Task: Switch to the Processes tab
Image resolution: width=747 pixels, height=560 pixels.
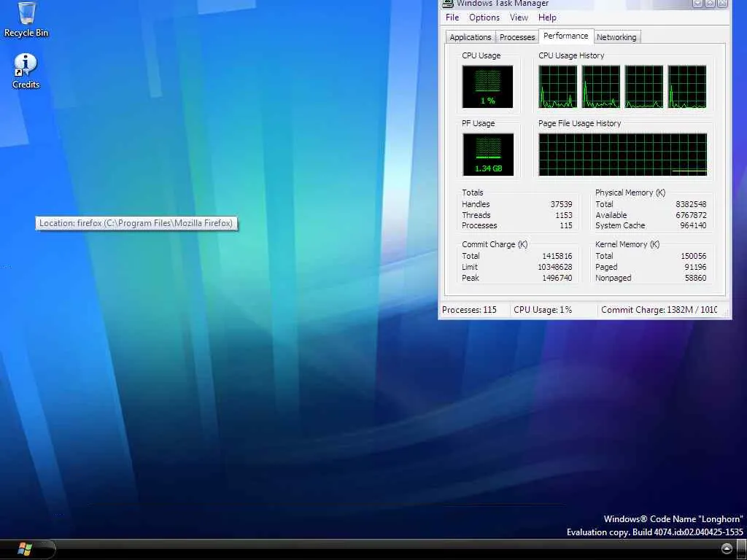Action: (517, 37)
